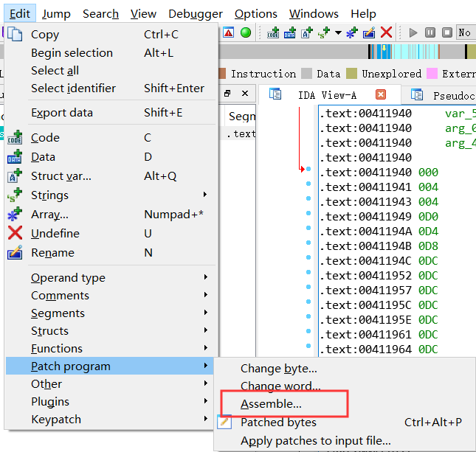Select Assemble... in Patch program submenu

point(271,404)
